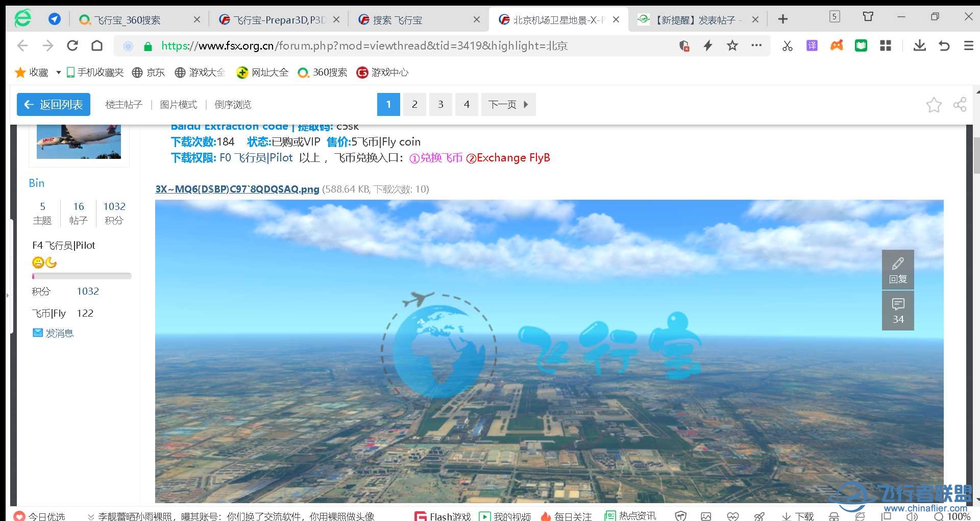980x521 pixels.
Task: Open the translate extension icon
Action: (x=812, y=46)
